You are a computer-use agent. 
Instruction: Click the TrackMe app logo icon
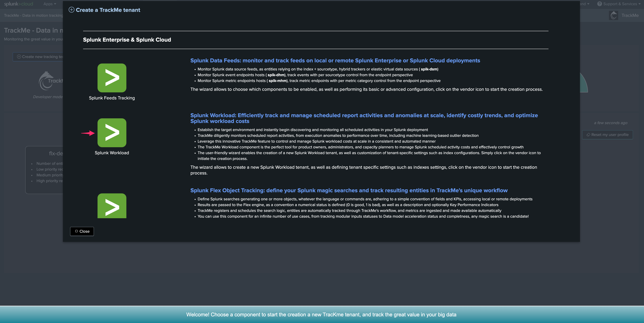point(614,15)
